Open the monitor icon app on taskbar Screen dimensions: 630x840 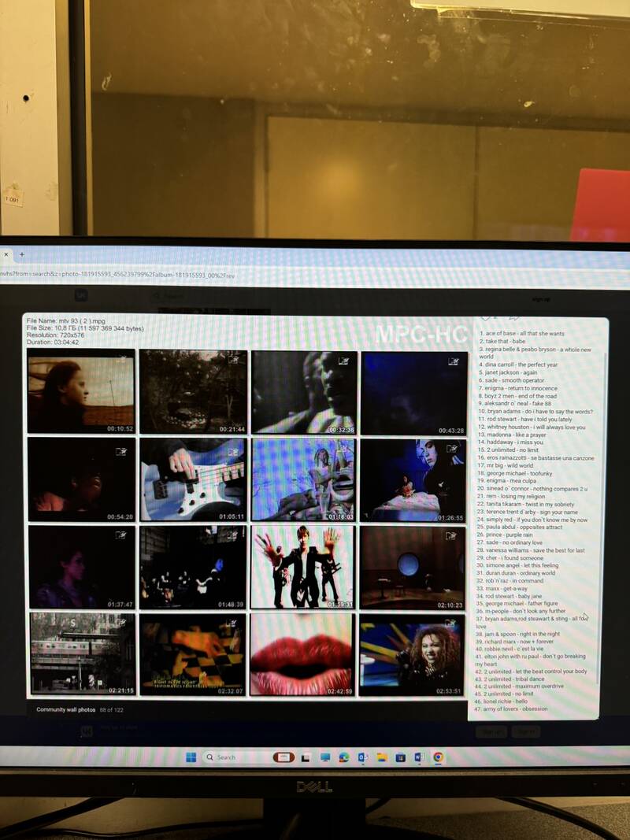coord(325,757)
